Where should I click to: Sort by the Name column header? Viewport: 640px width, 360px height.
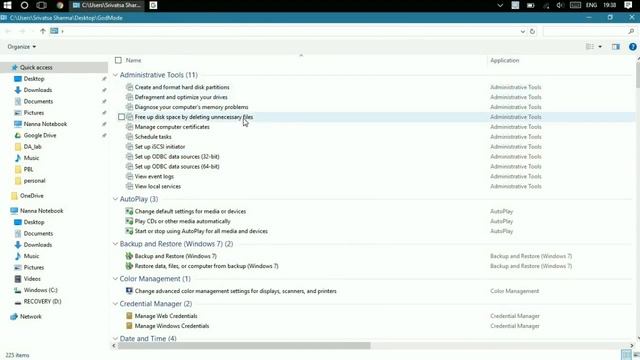coord(133,60)
